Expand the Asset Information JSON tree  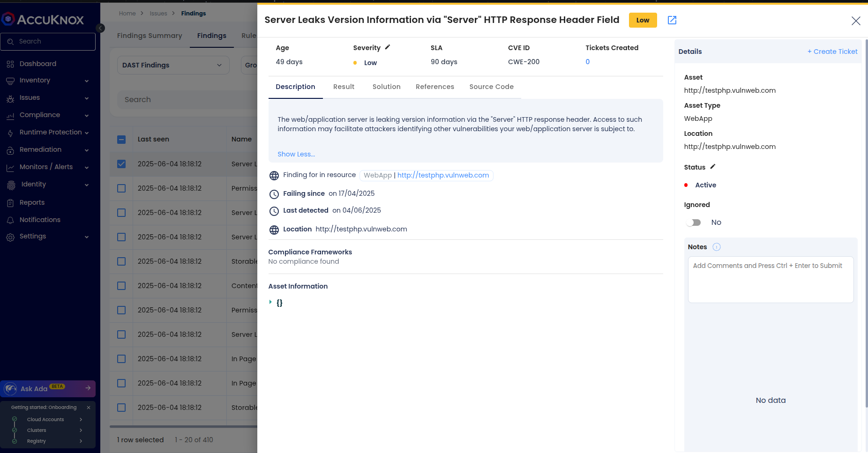tap(270, 303)
